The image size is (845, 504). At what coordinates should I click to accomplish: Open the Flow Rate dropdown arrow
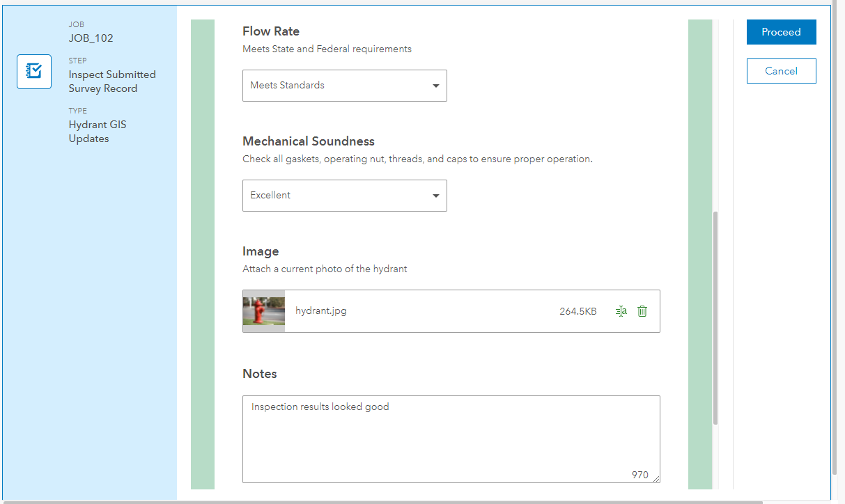435,86
